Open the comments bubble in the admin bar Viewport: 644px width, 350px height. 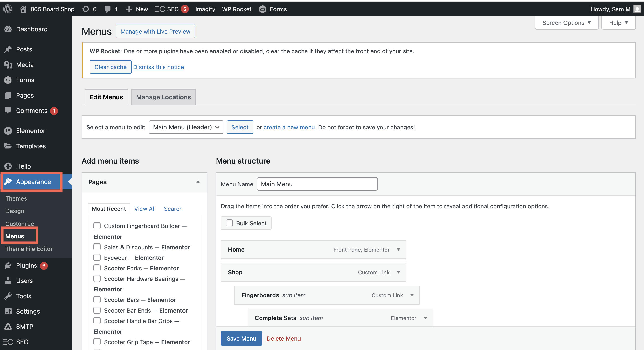pyautogui.click(x=107, y=9)
